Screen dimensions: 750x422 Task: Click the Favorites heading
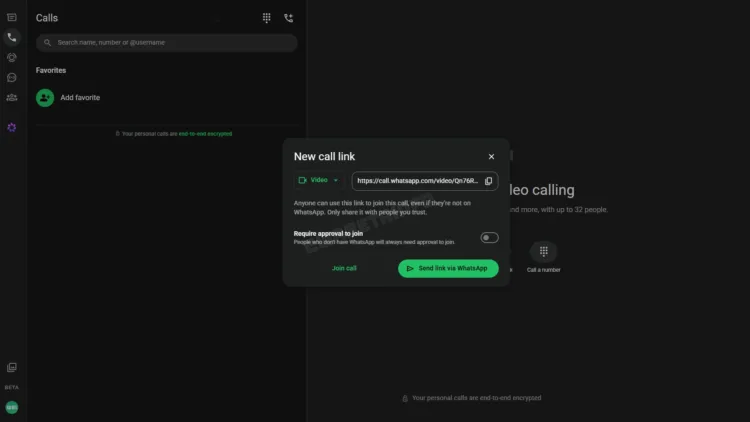tap(51, 70)
